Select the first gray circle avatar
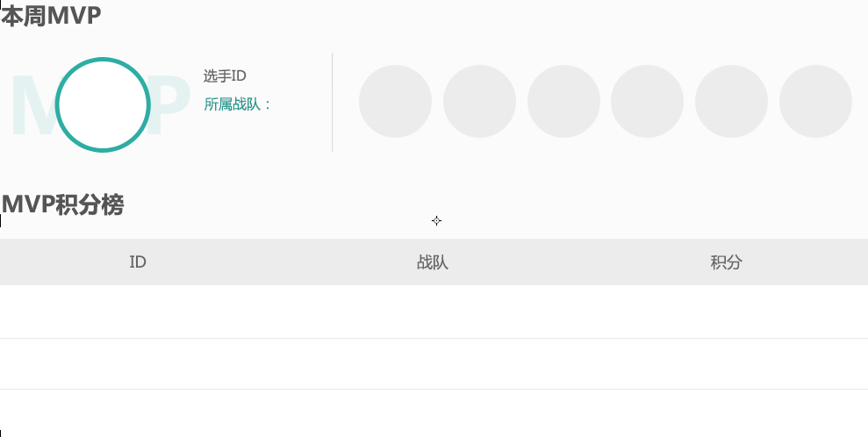 coord(395,102)
